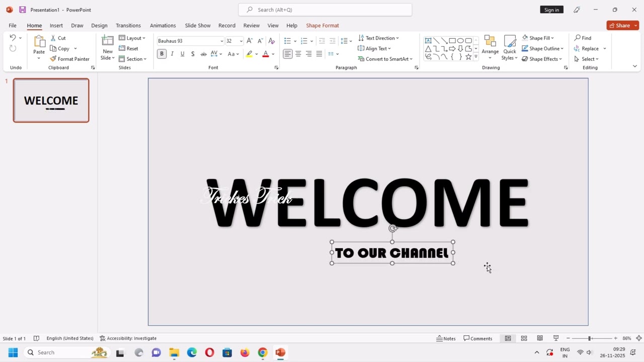Align text left
Image resolution: width=644 pixels, height=362 pixels.
(287, 54)
